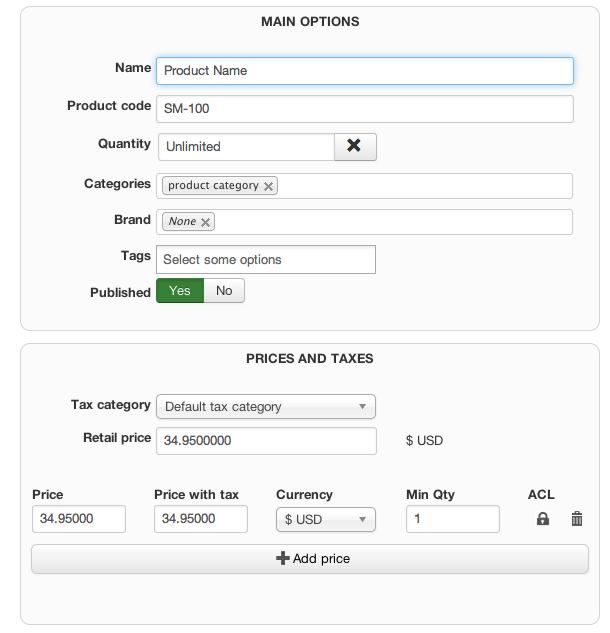Click the plus Add price button

coord(310,558)
